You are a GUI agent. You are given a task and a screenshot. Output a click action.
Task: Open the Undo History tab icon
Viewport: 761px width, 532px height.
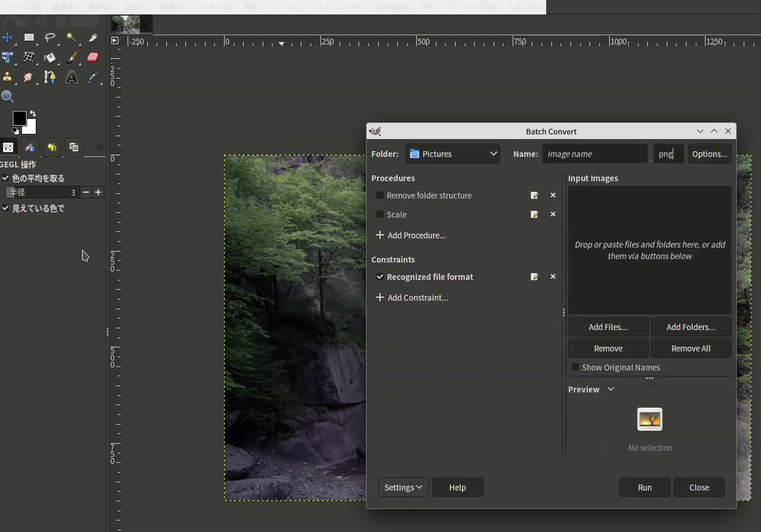51,147
